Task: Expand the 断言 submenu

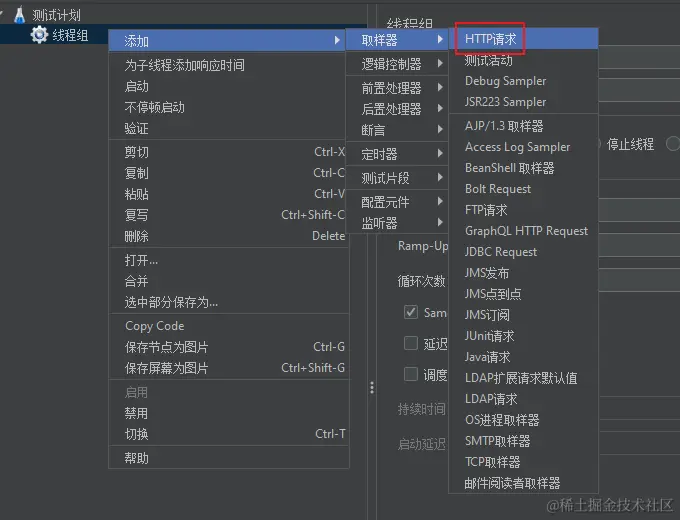Action: 397,129
